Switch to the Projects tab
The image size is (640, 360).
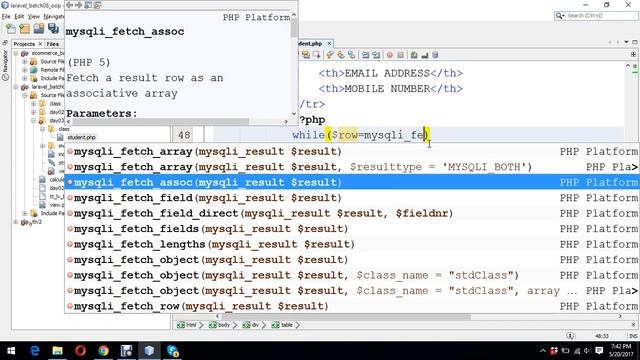tap(24, 44)
